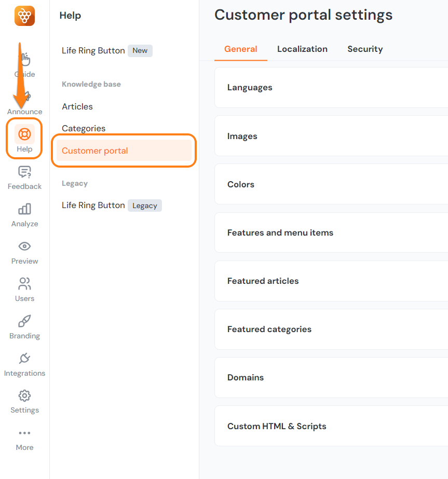The height and width of the screenshot is (479, 448).
Task: Switch to the Localization tab
Action: click(x=302, y=49)
